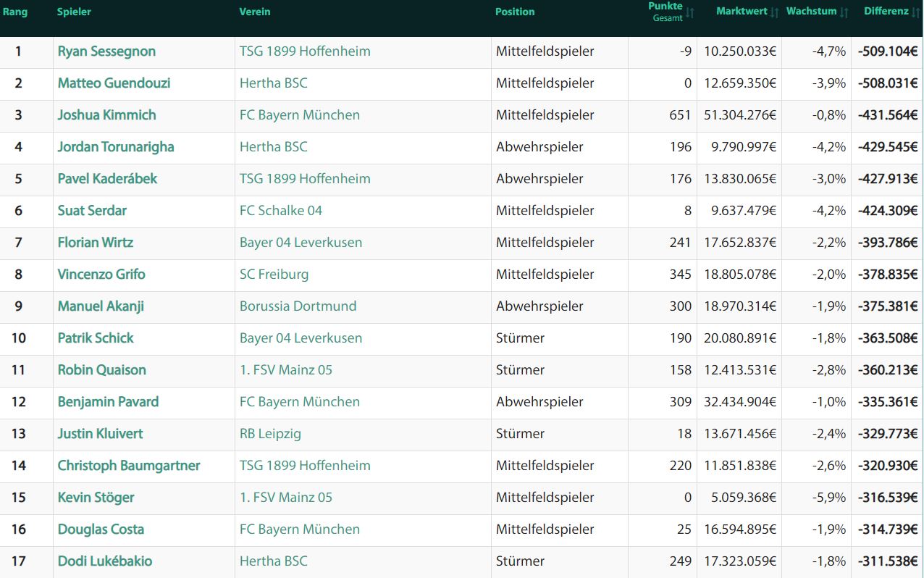Open the SC Freiburg club link
924x578 pixels.
[274, 275]
